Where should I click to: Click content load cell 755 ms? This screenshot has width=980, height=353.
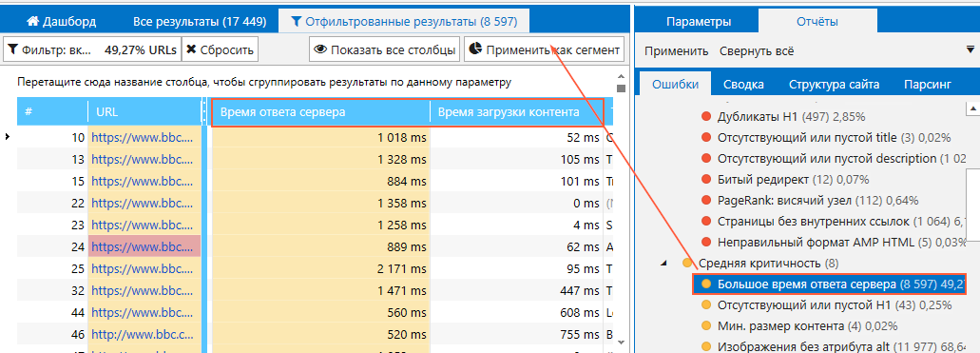click(x=517, y=334)
